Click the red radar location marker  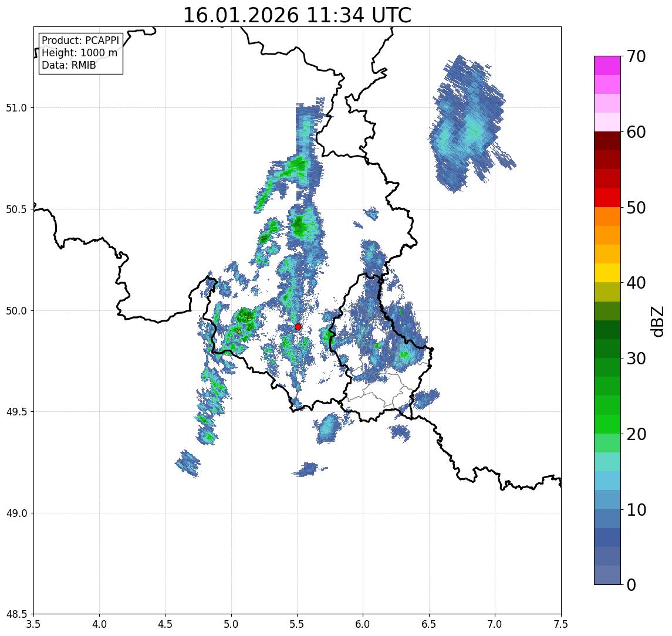[x=298, y=327]
